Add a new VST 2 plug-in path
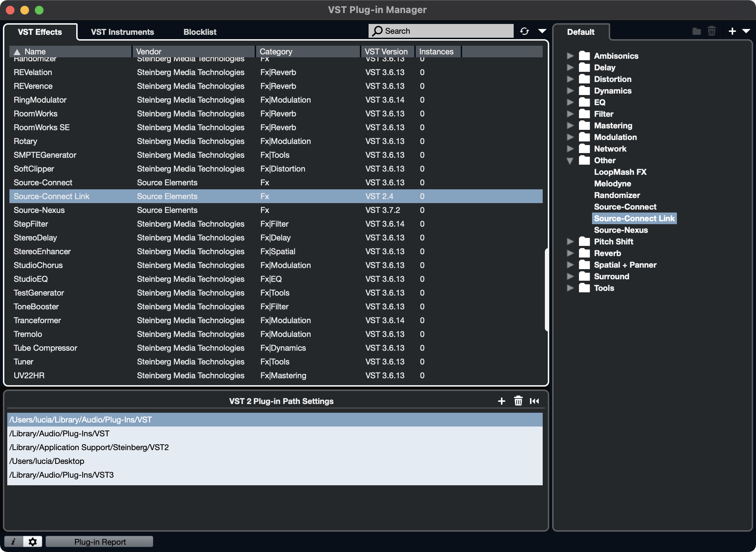 pyautogui.click(x=501, y=401)
